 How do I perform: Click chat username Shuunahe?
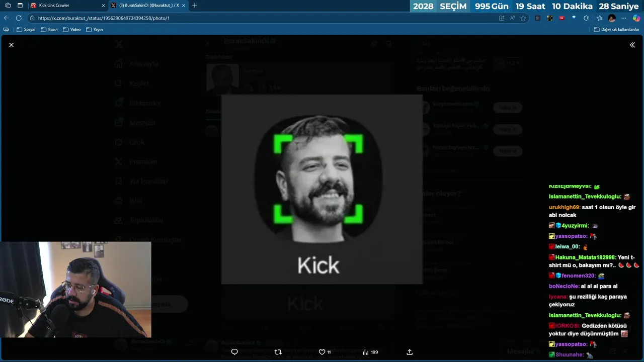click(x=570, y=354)
